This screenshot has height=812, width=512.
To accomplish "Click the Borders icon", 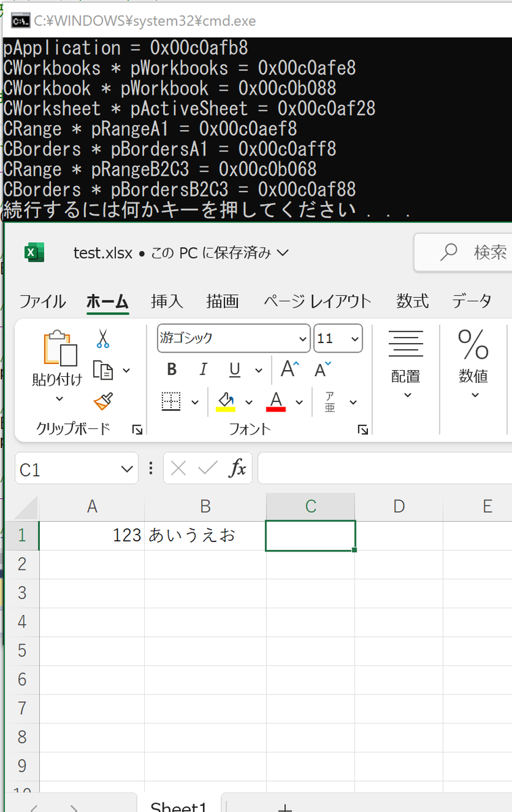I will click(172, 402).
